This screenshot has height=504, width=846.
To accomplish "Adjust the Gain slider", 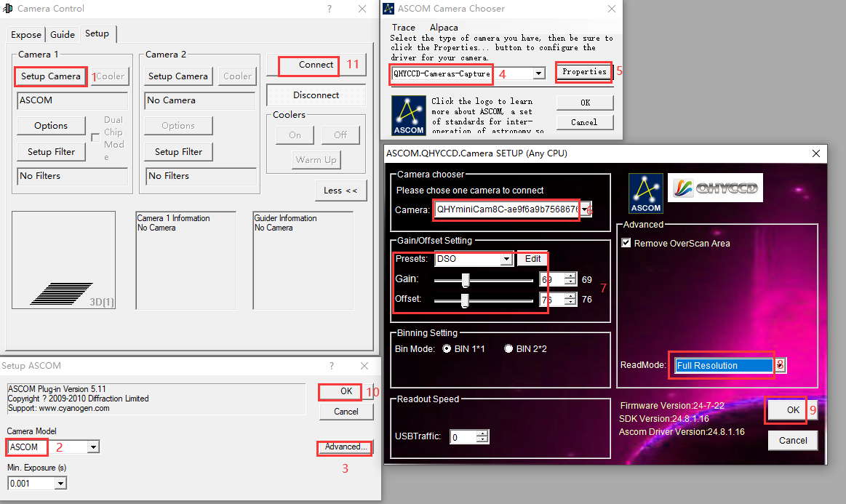I will (466, 280).
